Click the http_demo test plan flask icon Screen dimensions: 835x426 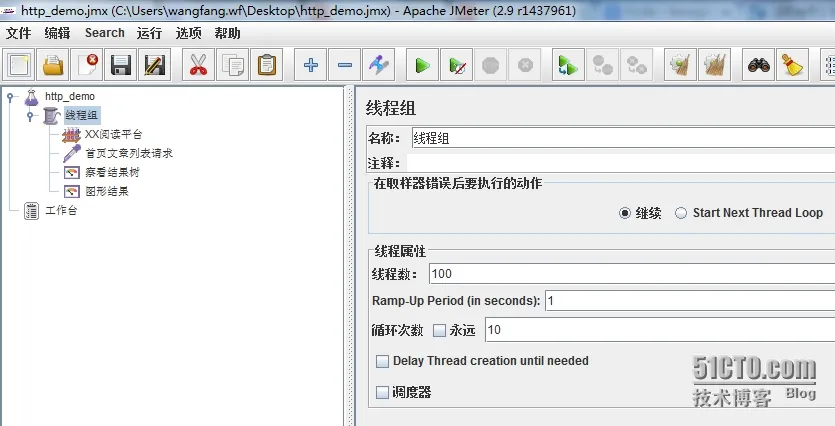[31, 97]
